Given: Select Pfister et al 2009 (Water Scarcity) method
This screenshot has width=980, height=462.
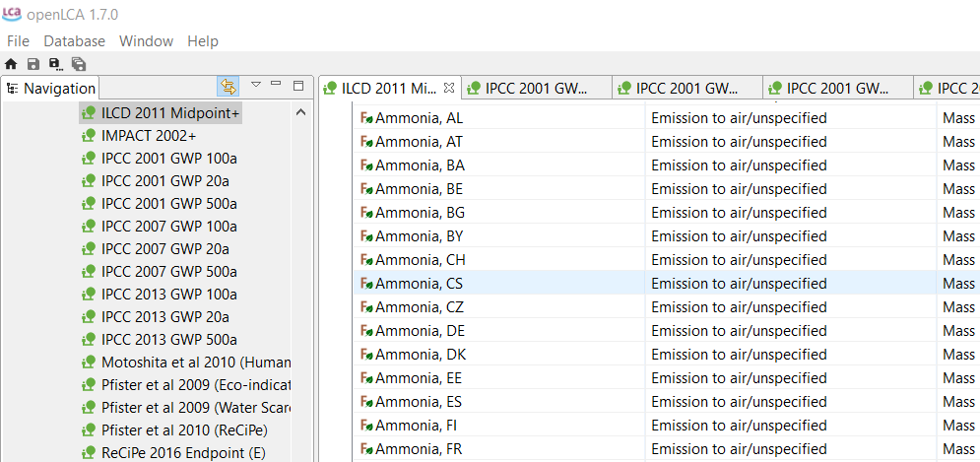Looking at the screenshot, I should (196, 407).
